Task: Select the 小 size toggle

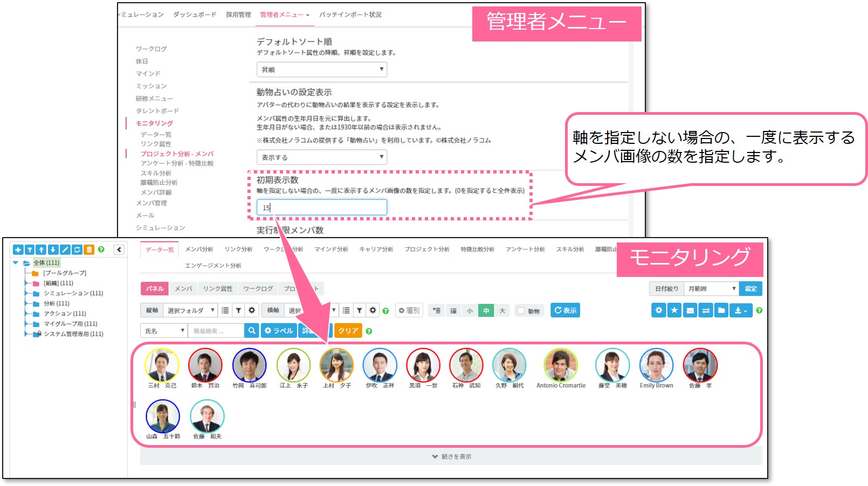Action: pyautogui.click(x=470, y=311)
